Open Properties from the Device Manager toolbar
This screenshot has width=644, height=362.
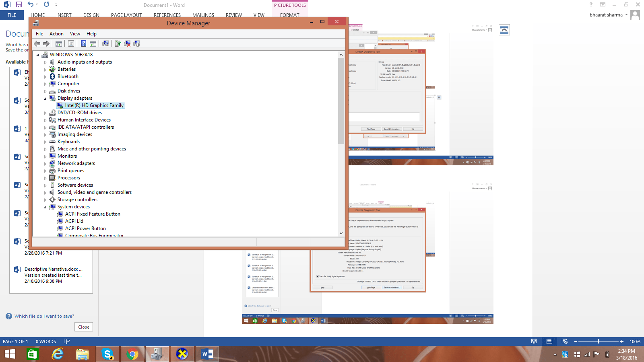tap(71, 43)
